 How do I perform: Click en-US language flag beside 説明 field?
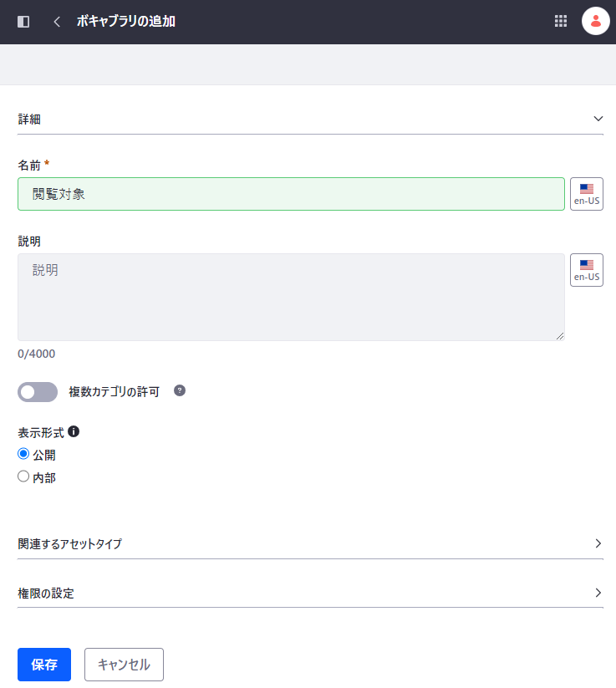coord(586,270)
